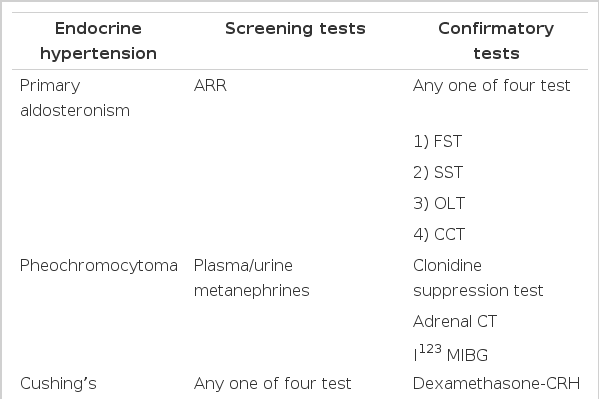
Task: Click the Adrenal CT entry
Action: [x=455, y=321]
